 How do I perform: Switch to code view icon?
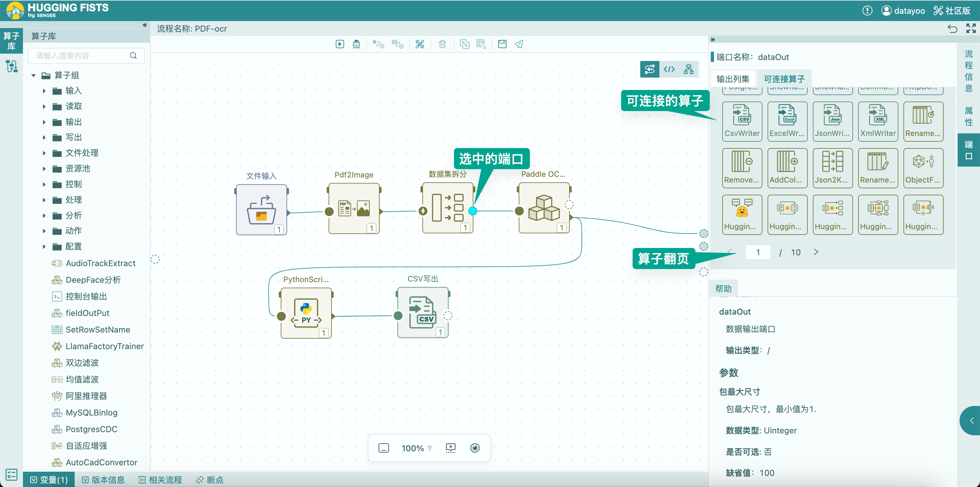(x=669, y=69)
